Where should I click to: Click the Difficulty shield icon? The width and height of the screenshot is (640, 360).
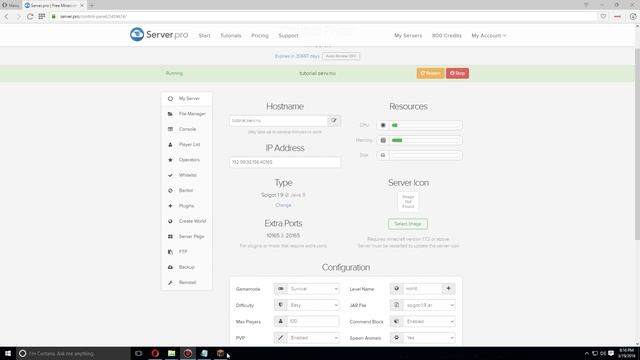(280, 305)
